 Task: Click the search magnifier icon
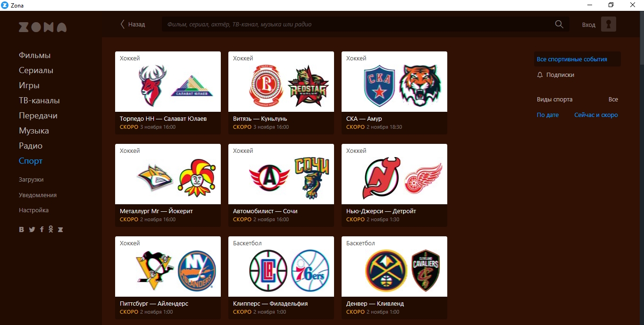point(559,25)
